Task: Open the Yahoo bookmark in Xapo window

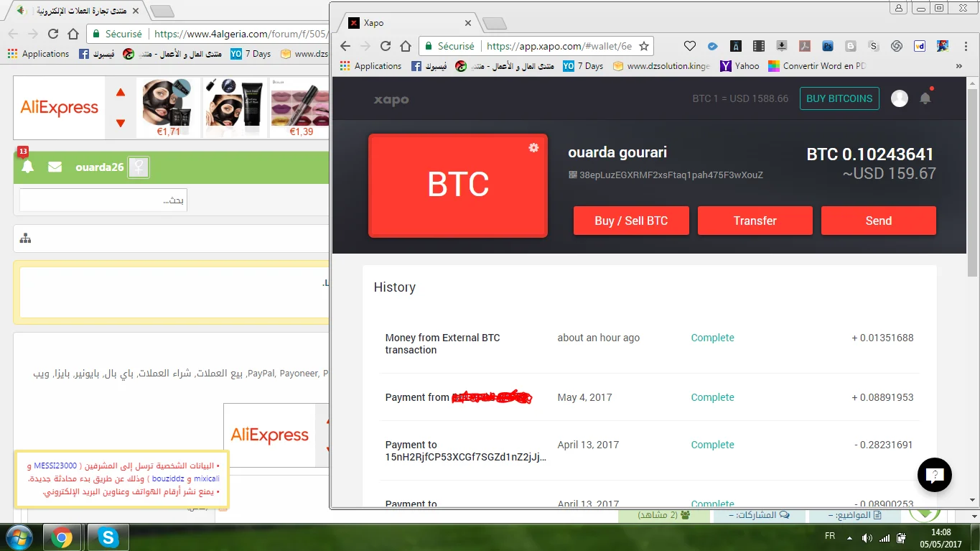Action: tap(739, 65)
